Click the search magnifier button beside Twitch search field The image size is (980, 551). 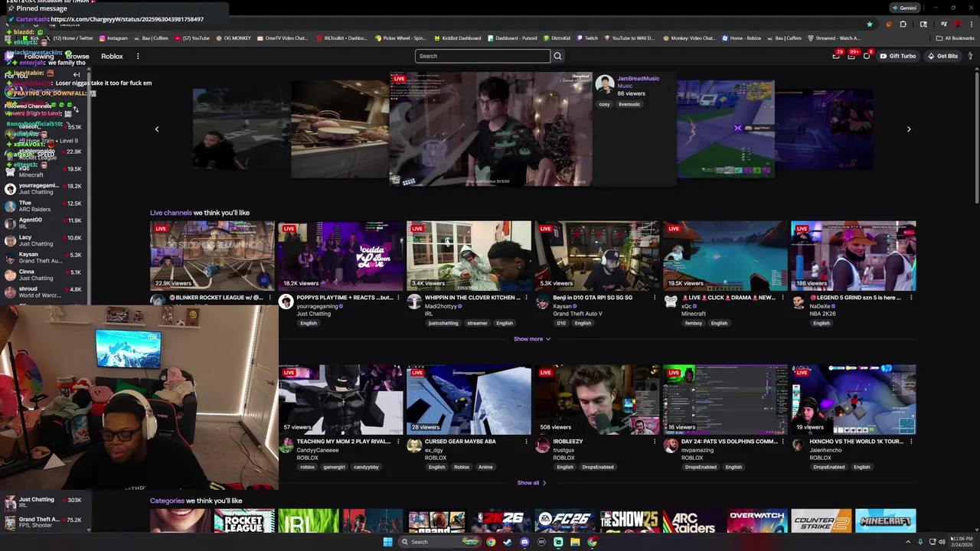(557, 56)
